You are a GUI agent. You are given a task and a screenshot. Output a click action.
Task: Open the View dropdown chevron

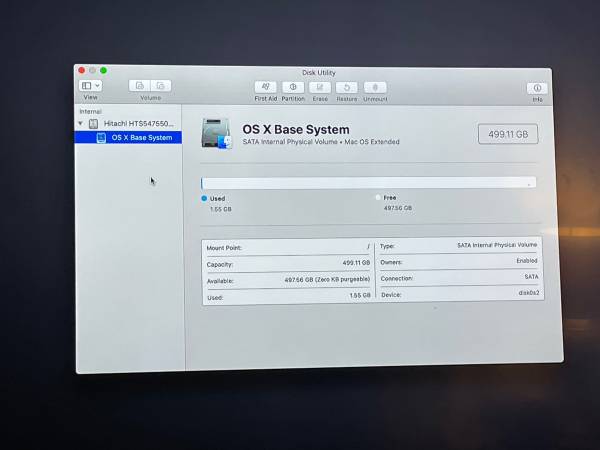[98, 86]
